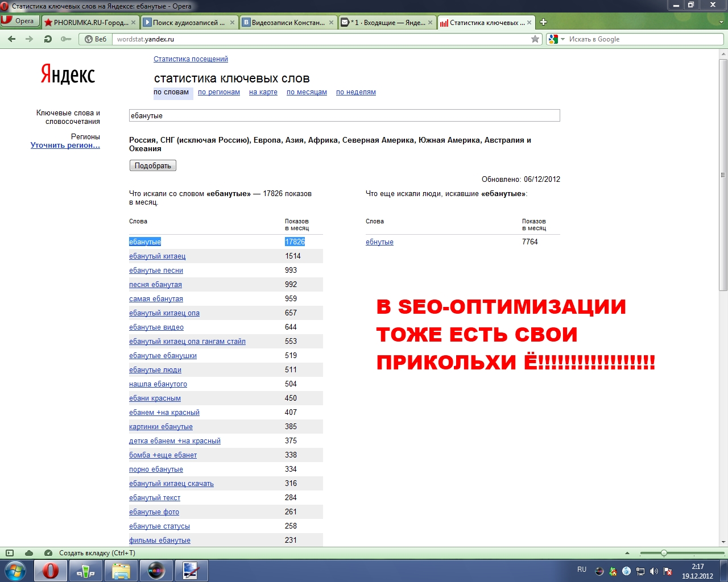The width and height of the screenshot is (728, 582).
Task: Open the dark sphere media app on the taskbar
Action: click(156, 571)
